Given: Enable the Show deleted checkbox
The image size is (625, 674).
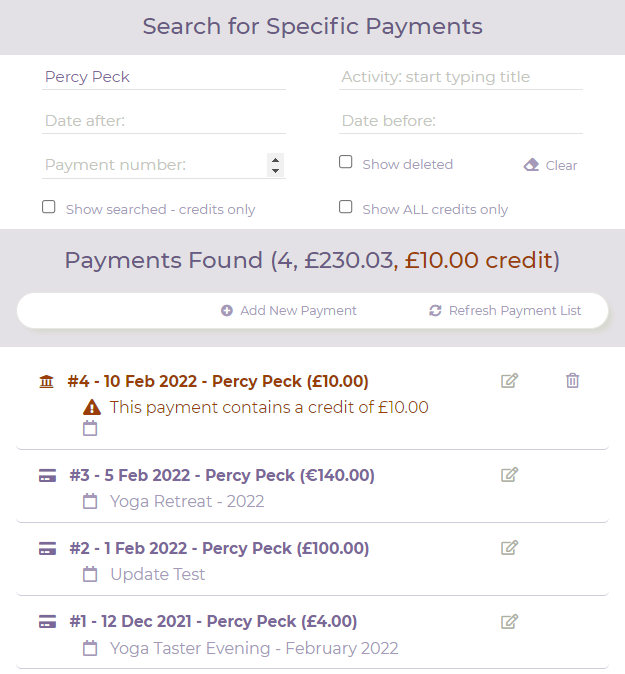Looking at the screenshot, I should click(x=346, y=162).
